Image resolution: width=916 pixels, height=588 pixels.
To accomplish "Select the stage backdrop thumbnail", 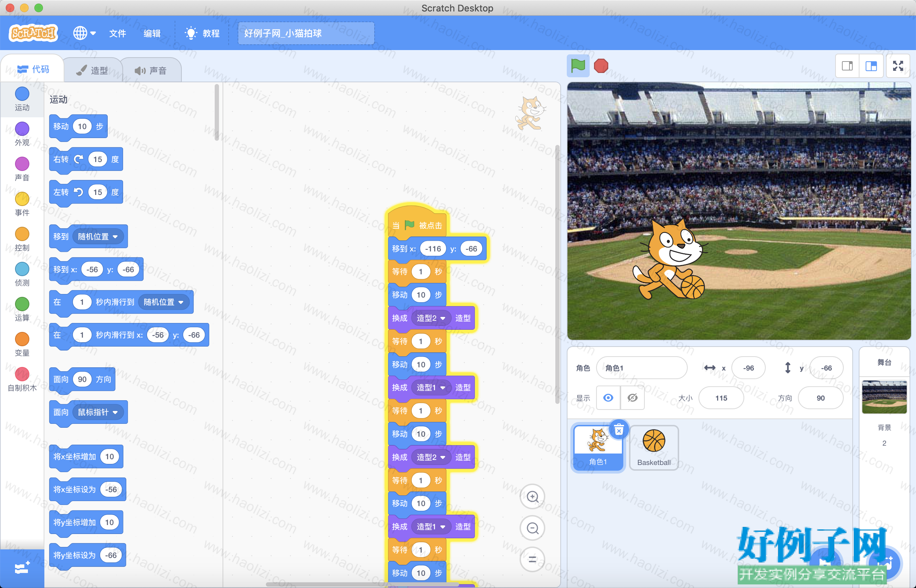I will point(884,397).
